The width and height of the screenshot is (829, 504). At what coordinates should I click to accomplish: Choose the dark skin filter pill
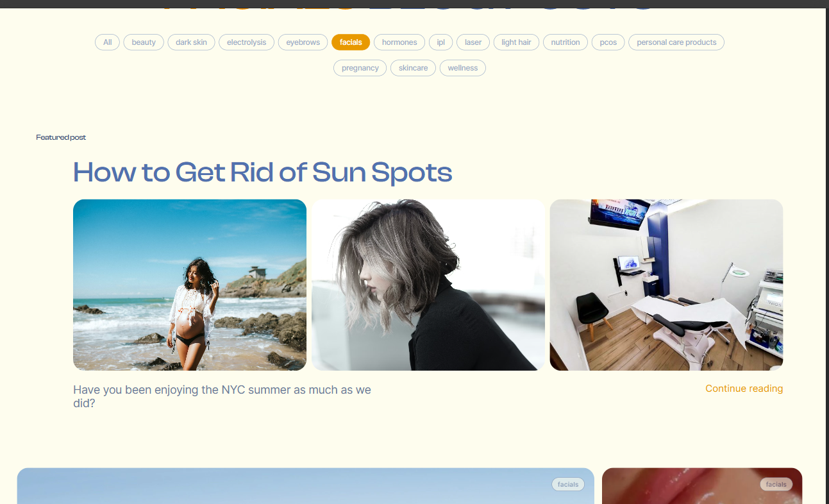click(191, 42)
